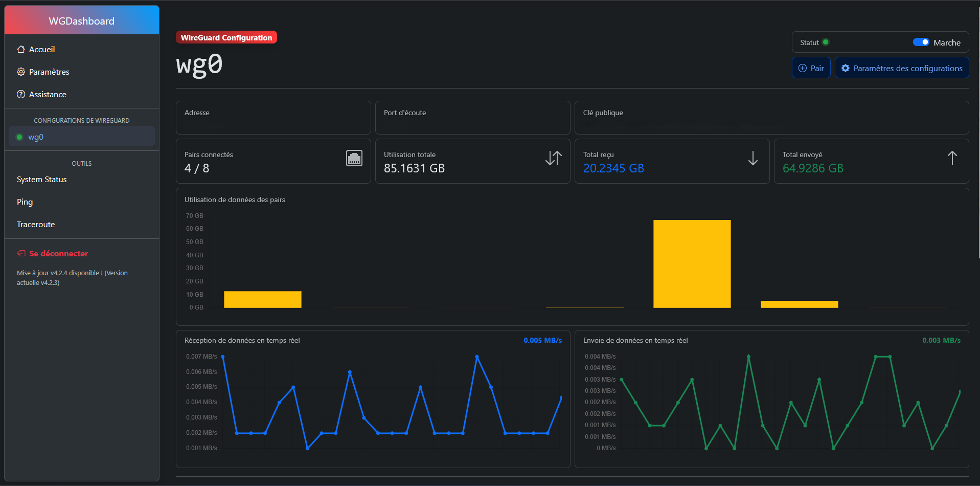Click the Paramètres gear icon in sidebar

pos(21,72)
